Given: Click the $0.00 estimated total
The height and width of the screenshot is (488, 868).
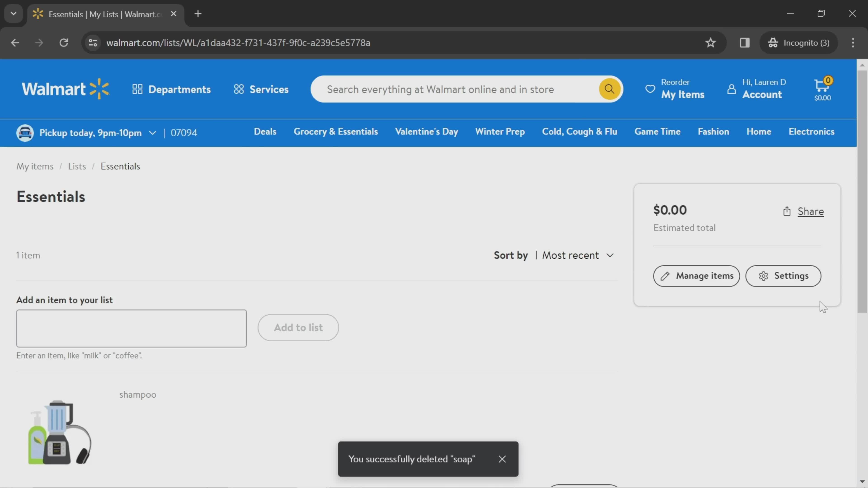Looking at the screenshot, I should 670,210.
